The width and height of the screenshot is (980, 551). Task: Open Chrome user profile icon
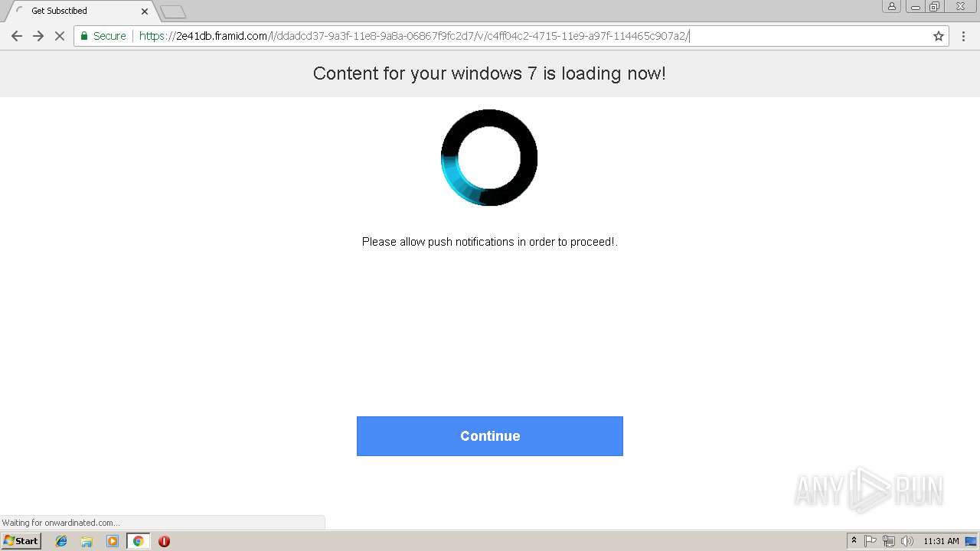[891, 6]
